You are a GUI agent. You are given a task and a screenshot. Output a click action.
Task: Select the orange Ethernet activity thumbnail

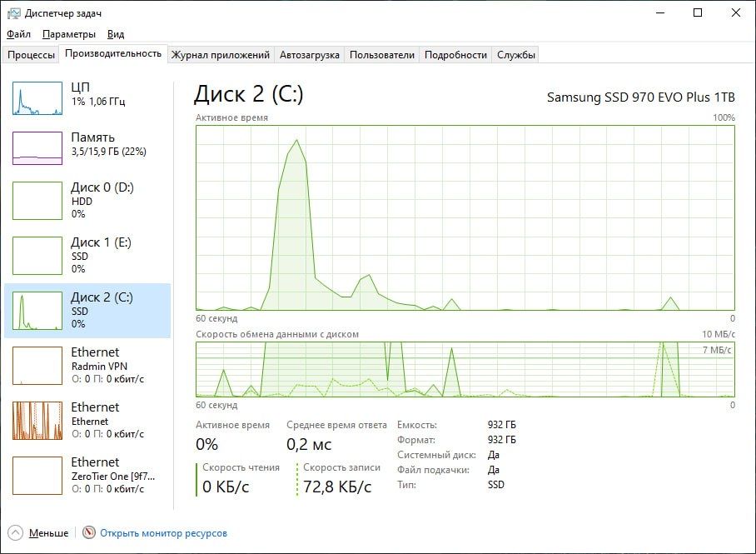(x=37, y=421)
